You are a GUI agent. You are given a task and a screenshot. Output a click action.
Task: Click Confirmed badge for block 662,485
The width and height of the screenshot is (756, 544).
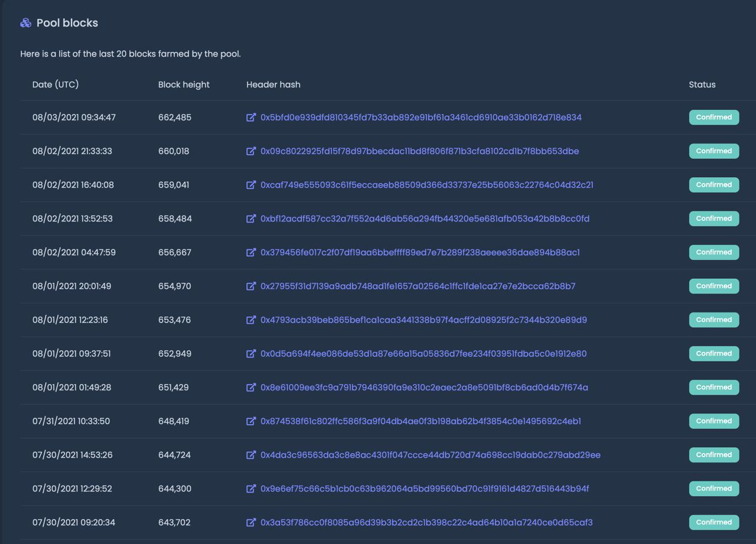click(714, 117)
